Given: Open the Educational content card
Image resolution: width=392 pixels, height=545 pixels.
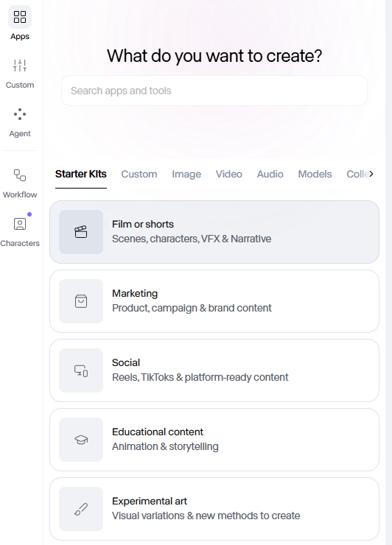Looking at the screenshot, I should point(214,440).
